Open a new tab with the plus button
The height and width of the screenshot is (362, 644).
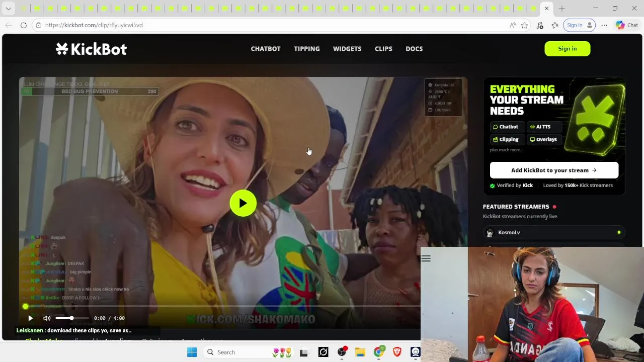pos(562,9)
